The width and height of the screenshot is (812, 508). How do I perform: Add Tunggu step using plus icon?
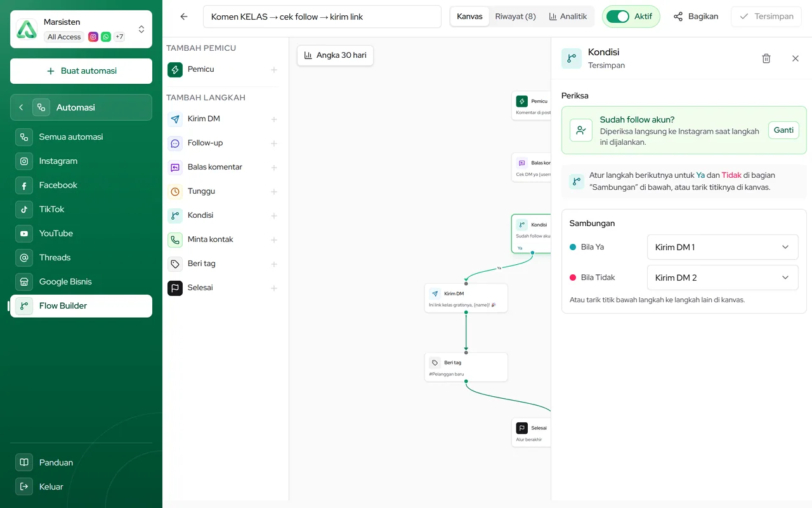274,192
